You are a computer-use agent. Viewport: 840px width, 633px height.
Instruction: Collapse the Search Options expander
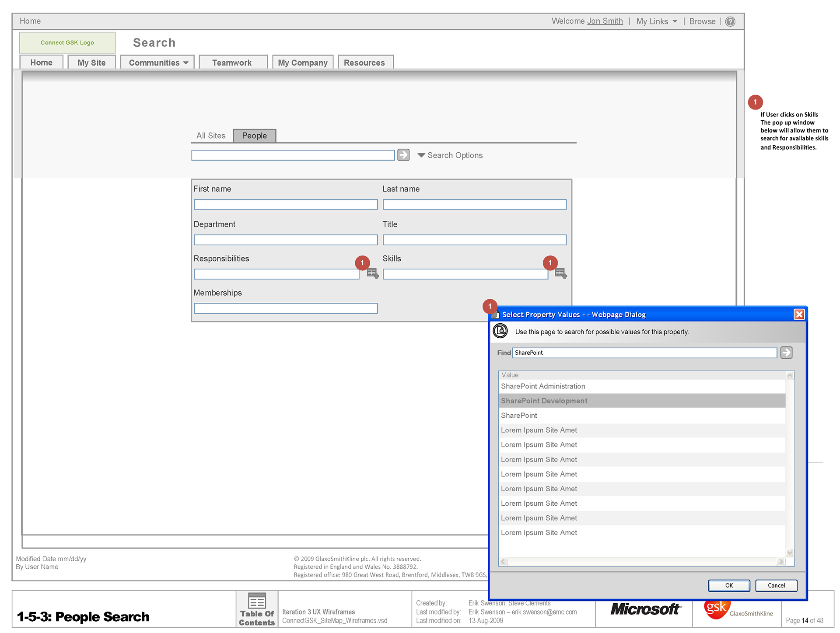coord(450,155)
